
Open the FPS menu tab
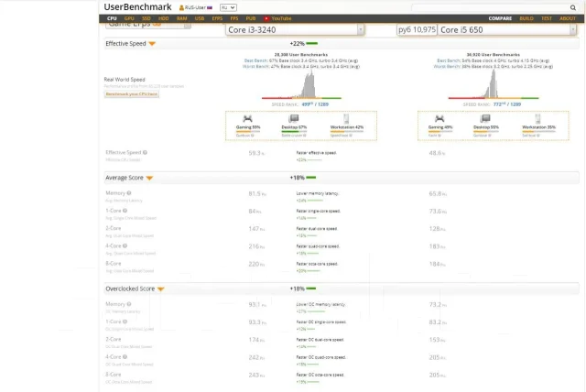(x=234, y=18)
